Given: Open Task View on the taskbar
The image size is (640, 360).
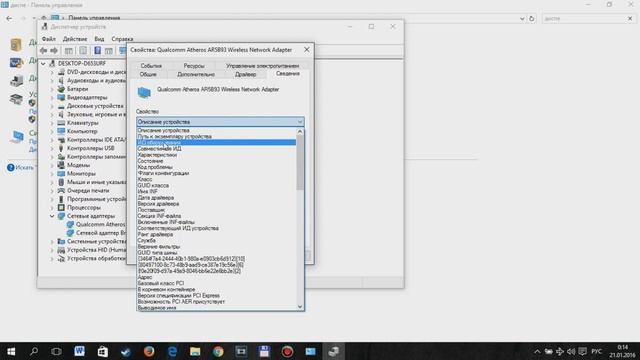Looking at the screenshot, I should (x=56, y=351).
